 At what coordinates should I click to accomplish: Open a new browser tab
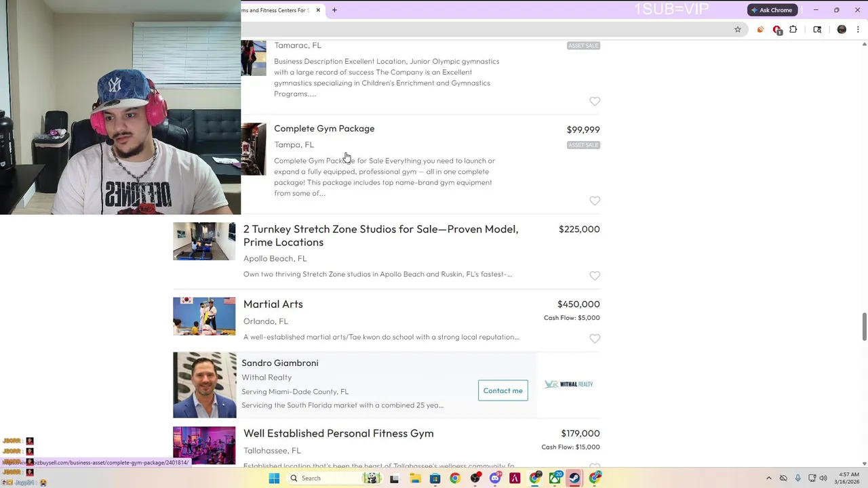(334, 10)
